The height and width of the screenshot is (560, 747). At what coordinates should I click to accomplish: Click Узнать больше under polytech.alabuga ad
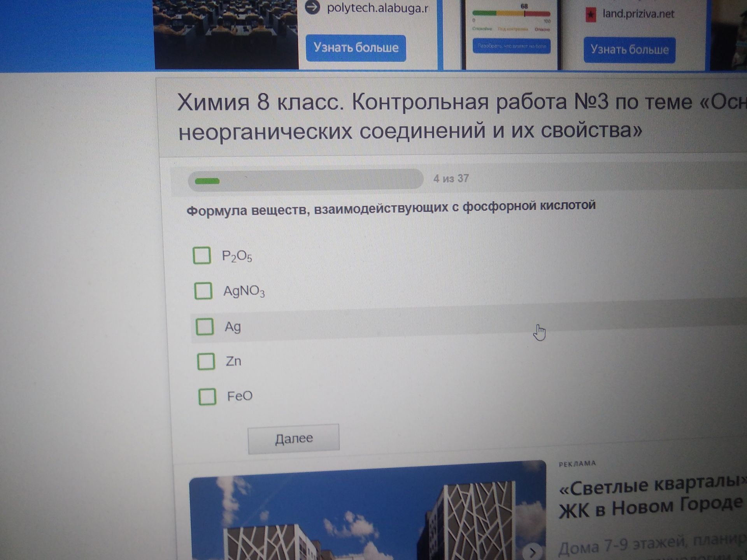pos(356,48)
